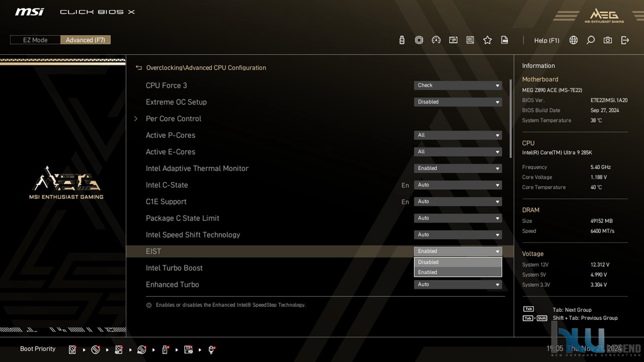Open the Enhanced Turbo dropdown
Screen dimensions: 644x362
point(458,284)
